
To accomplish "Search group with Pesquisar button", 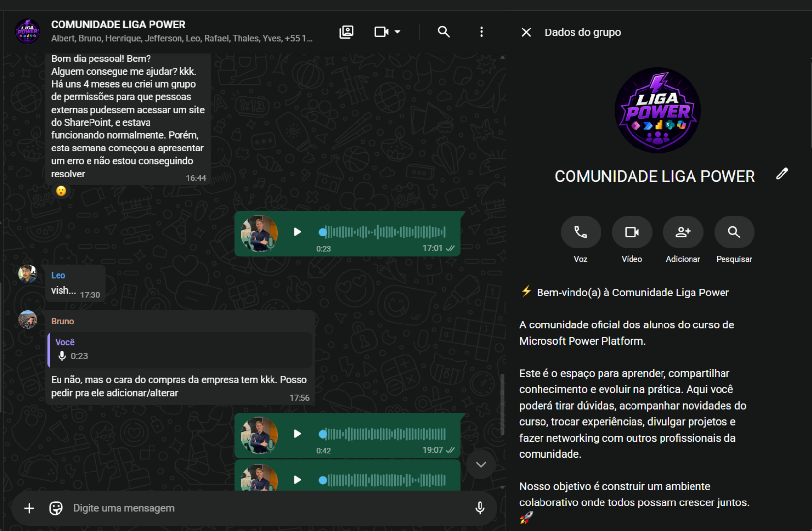I will pos(734,232).
